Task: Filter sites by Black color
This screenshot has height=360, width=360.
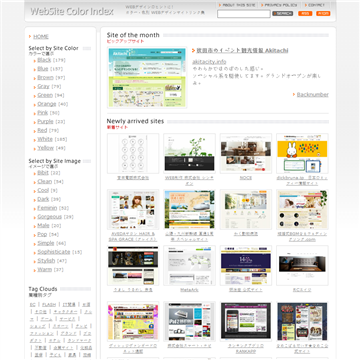Action: click(44, 60)
